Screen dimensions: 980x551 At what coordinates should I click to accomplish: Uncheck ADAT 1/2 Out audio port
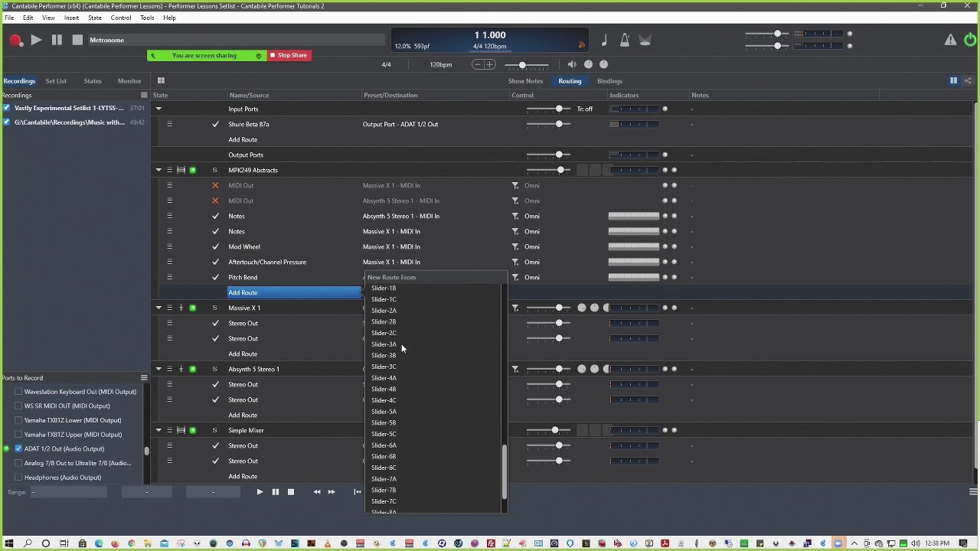point(18,448)
